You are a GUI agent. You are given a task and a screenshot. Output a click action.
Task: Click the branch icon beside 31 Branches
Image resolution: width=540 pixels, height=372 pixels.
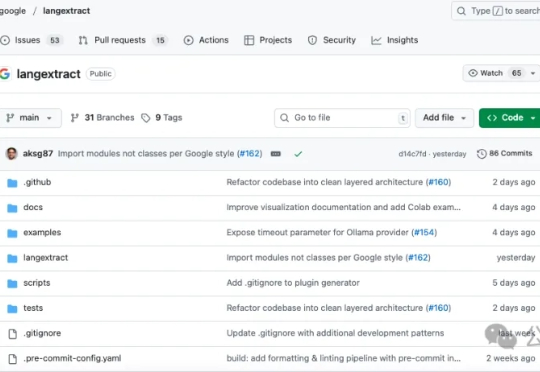[75, 118]
